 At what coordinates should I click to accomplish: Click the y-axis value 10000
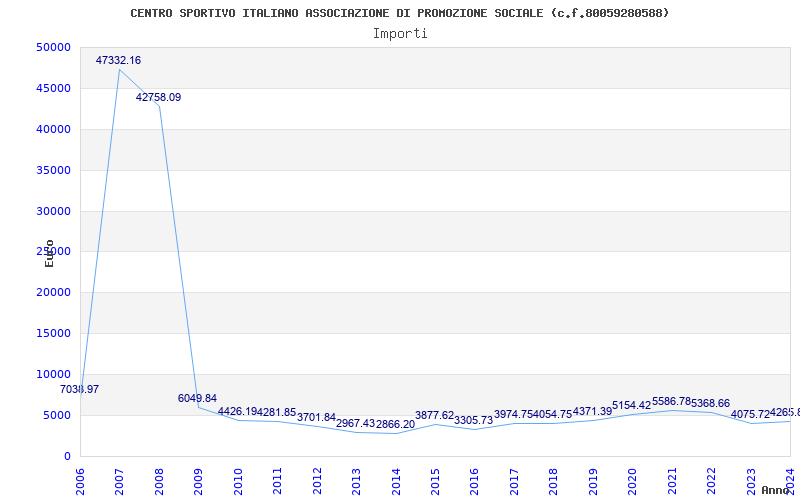[54, 374]
